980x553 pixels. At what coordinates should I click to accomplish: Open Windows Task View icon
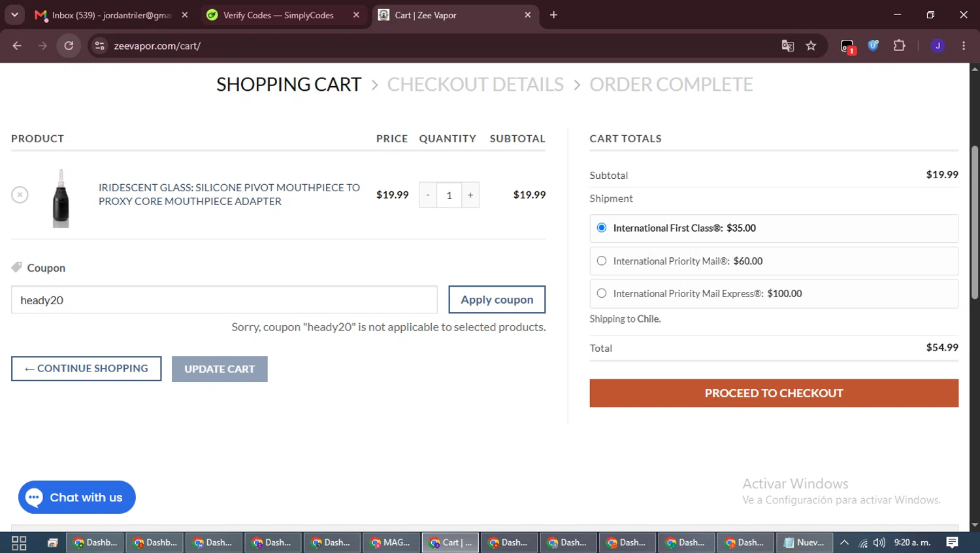(x=19, y=543)
